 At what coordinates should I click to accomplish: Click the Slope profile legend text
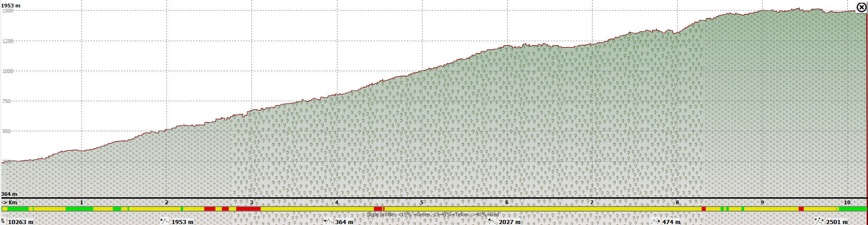pos(433,214)
